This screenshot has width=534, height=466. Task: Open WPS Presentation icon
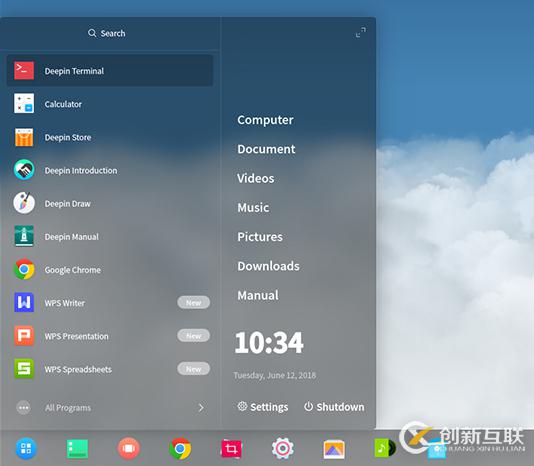[x=24, y=336]
